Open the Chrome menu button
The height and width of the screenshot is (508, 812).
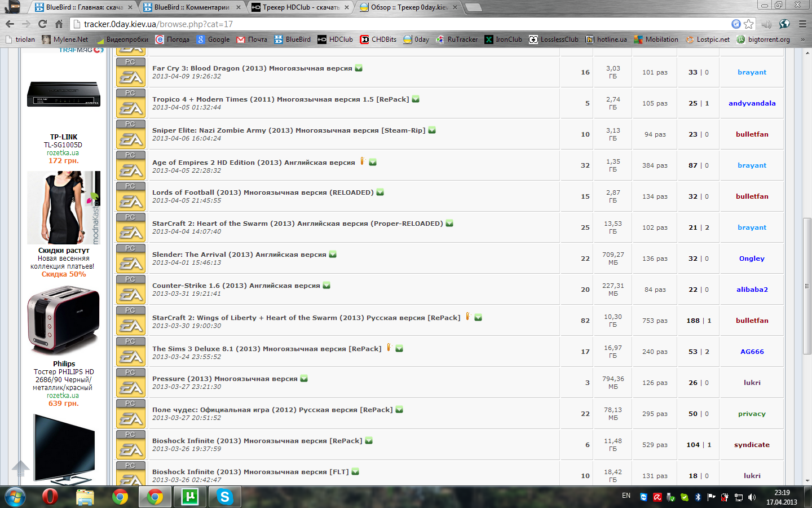click(802, 24)
